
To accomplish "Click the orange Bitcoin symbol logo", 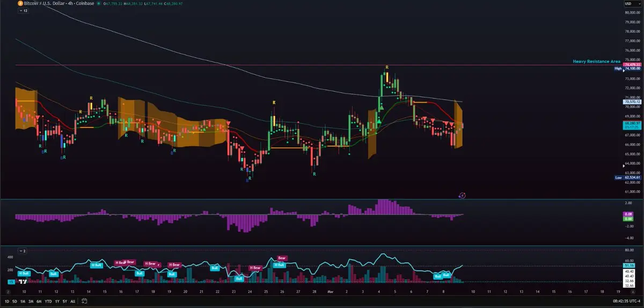I will [19, 3].
